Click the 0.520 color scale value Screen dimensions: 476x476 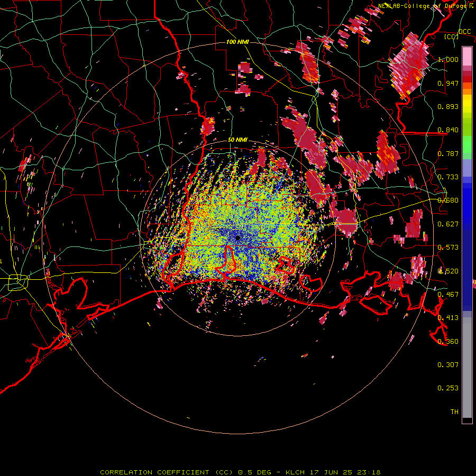click(x=448, y=271)
